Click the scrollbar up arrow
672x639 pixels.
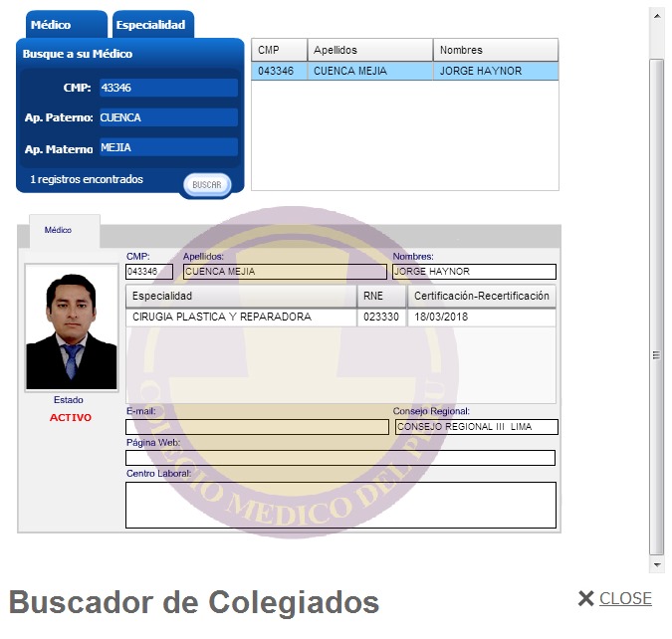click(x=656, y=15)
